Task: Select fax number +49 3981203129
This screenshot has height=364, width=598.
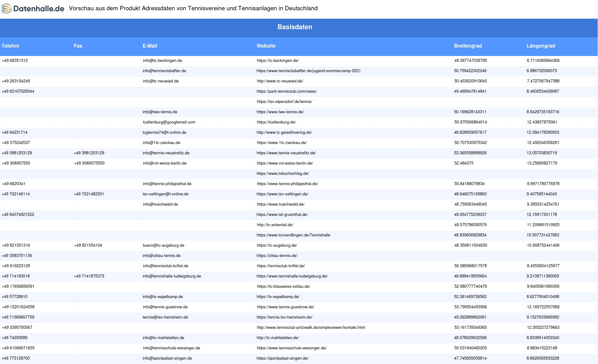Action: (x=89, y=153)
